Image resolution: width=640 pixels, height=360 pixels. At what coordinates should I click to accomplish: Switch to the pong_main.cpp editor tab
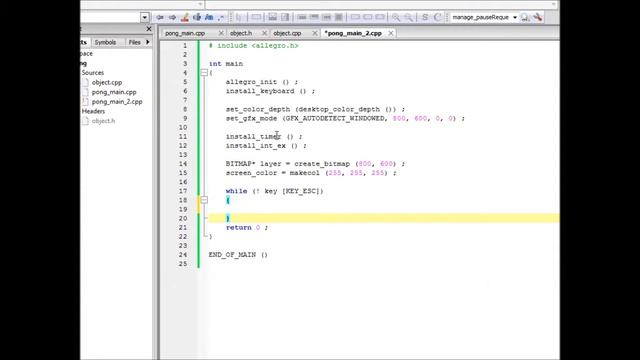coord(185,33)
